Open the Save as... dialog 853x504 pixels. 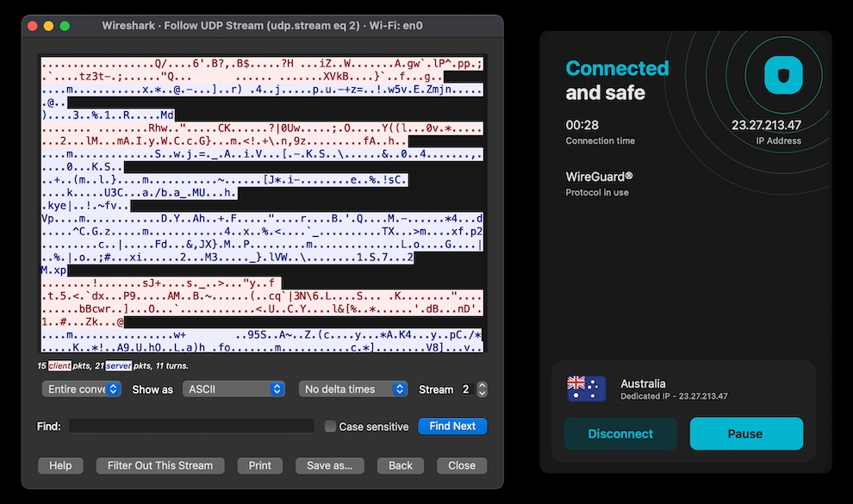pos(329,465)
